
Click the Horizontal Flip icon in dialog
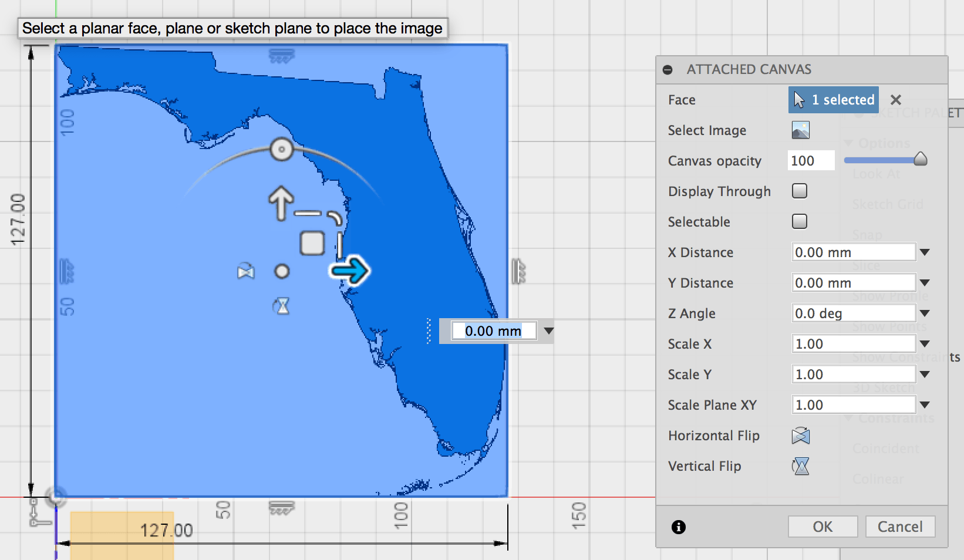(800, 436)
